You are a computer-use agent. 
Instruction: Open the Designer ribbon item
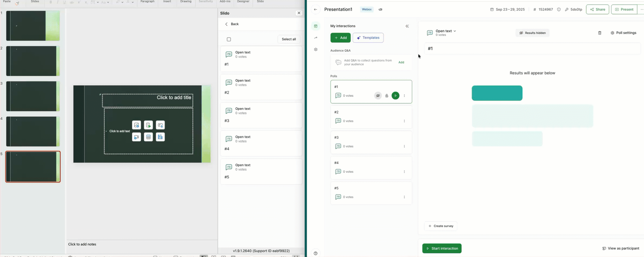(x=243, y=2)
